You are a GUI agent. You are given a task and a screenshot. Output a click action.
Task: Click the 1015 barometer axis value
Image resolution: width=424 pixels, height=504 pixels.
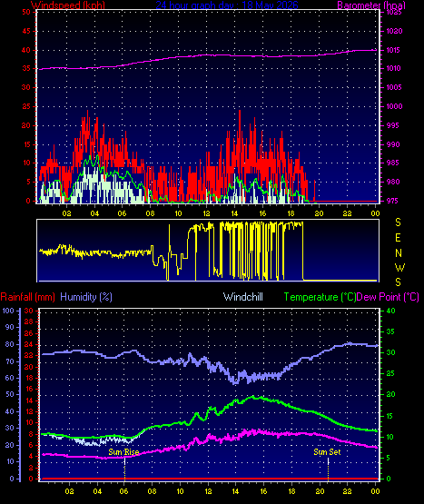pyautogui.click(x=393, y=50)
